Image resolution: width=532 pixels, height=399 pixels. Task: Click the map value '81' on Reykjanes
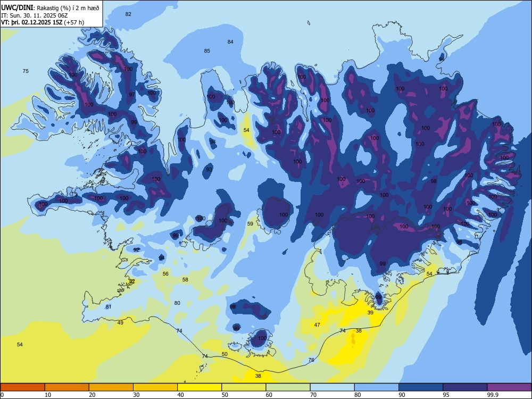(108, 307)
